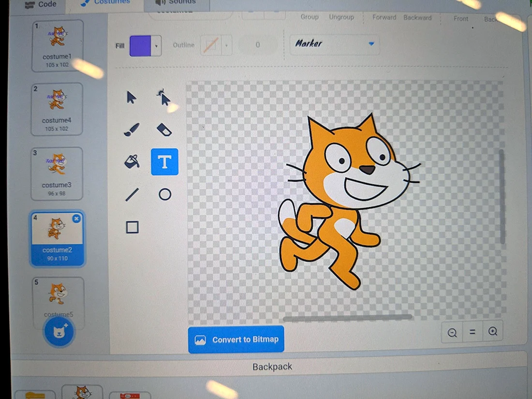Select the Reshape tool
Image resolution: width=532 pixels, height=399 pixels.
(164, 98)
